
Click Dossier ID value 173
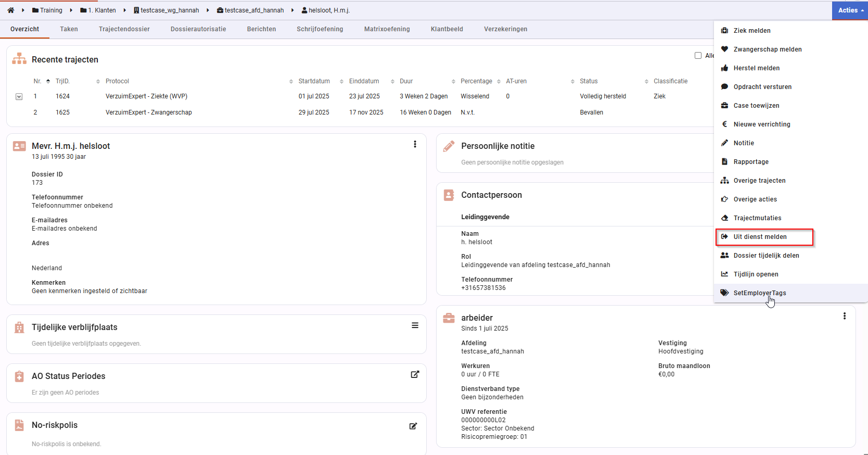click(37, 183)
